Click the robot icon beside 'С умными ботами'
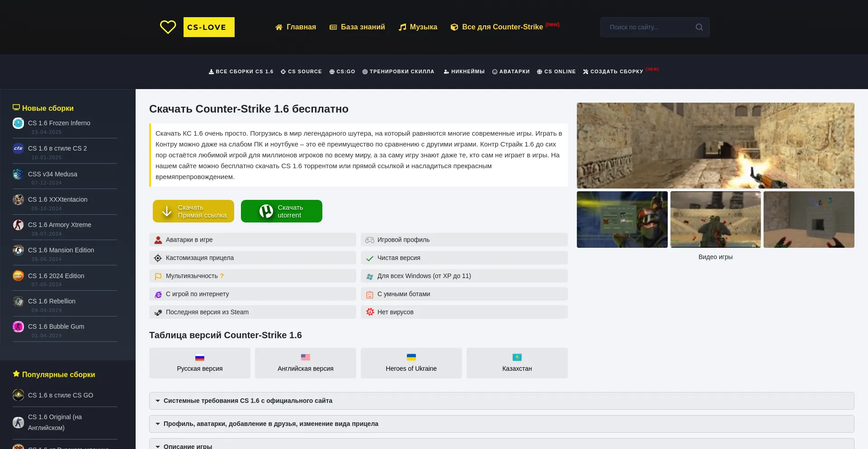 [370, 294]
